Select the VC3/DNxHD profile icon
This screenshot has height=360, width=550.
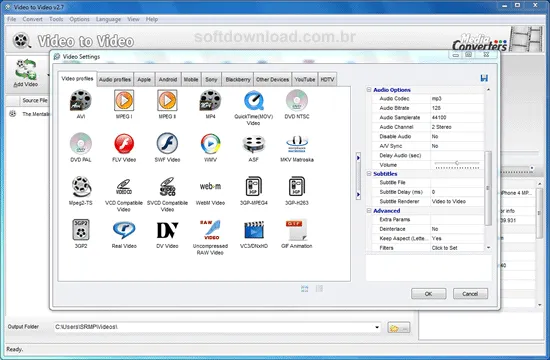253,230
